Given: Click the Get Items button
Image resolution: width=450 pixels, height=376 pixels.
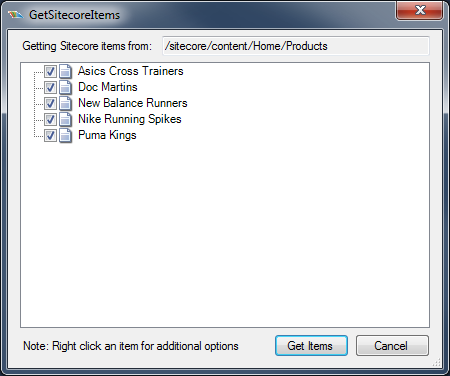Looking at the screenshot, I should [311, 346].
